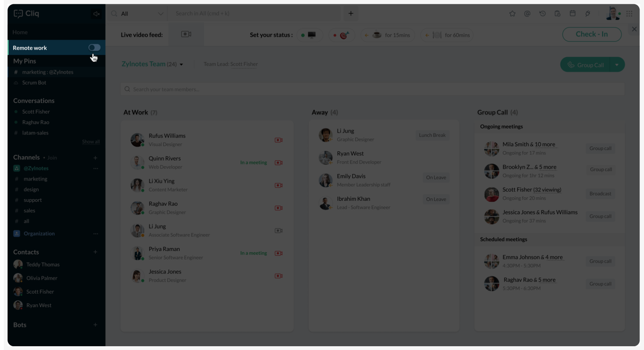Join Jessica Jones & Rufus Williams group call

[x=600, y=216]
